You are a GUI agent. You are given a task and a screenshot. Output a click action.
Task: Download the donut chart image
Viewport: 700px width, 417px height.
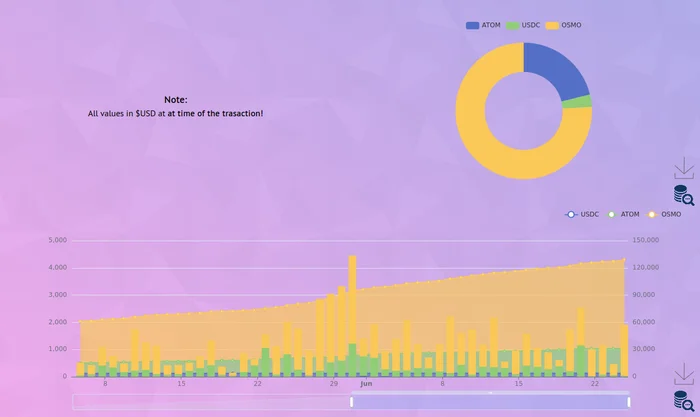(684, 168)
